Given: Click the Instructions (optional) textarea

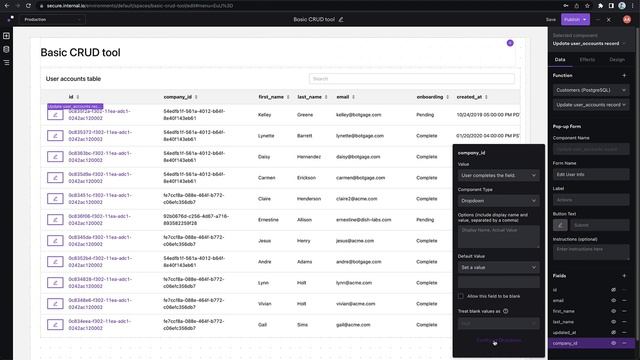Looking at the screenshot, I should point(591,252).
